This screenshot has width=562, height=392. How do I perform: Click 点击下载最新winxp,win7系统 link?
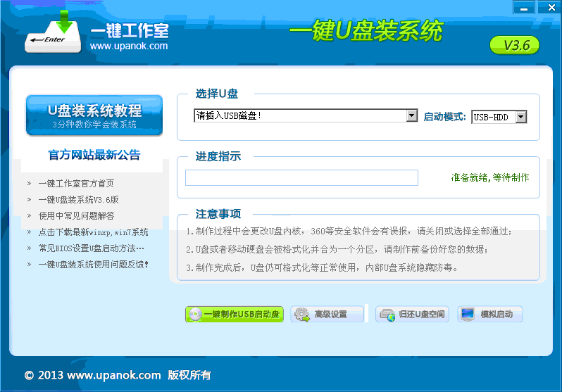click(x=93, y=232)
